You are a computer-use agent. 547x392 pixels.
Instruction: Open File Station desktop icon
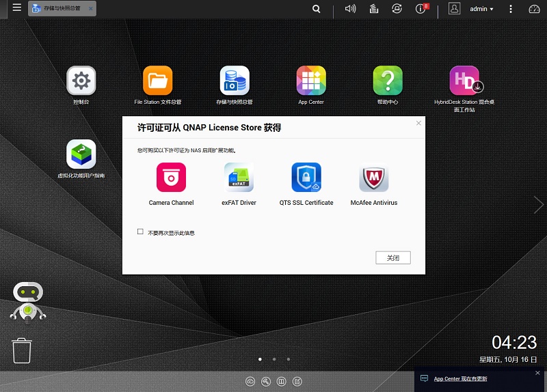(x=158, y=81)
